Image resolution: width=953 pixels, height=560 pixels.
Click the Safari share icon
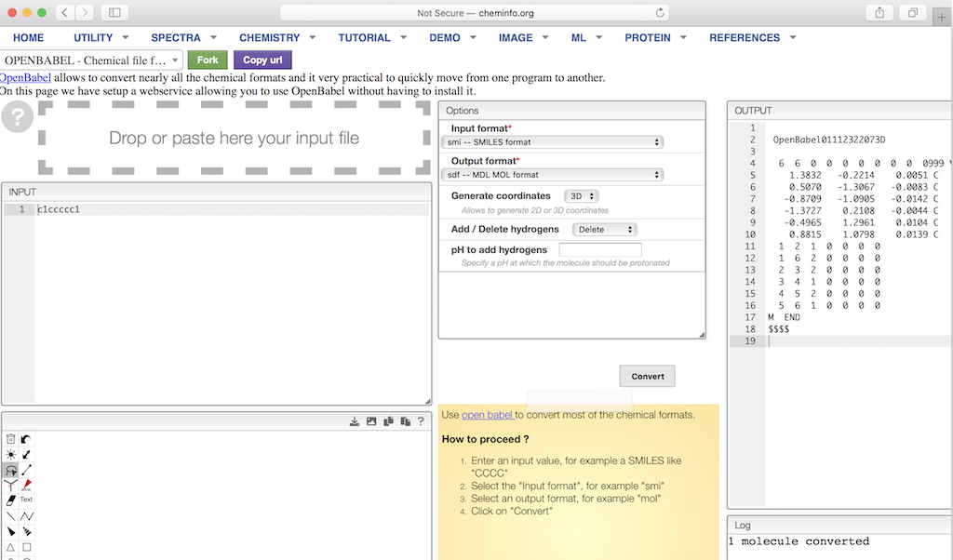[879, 13]
